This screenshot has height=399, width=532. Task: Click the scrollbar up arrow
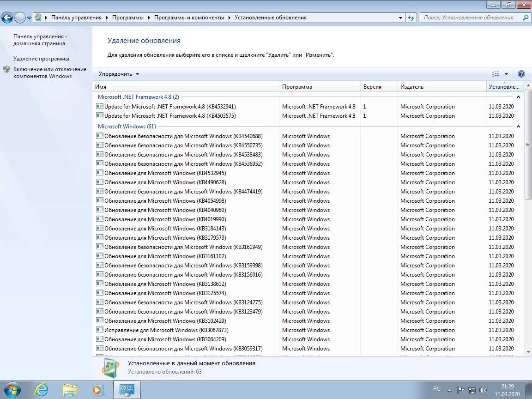pos(528,86)
